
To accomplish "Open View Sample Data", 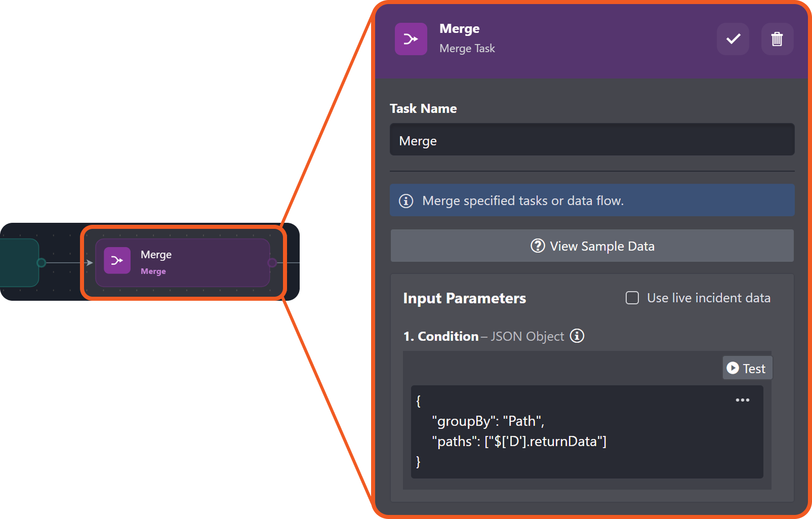I will point(591,246).
